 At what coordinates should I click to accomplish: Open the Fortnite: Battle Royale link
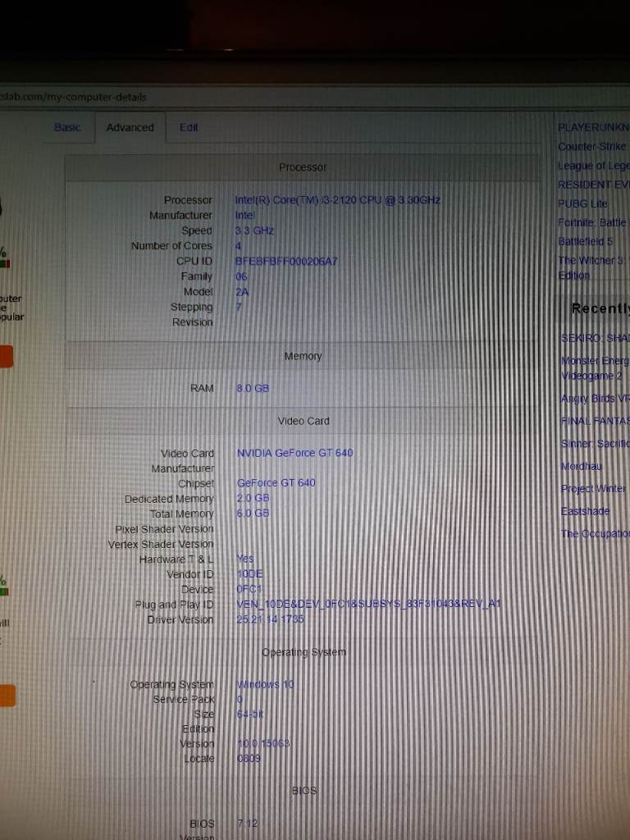[x=592, y=222]
